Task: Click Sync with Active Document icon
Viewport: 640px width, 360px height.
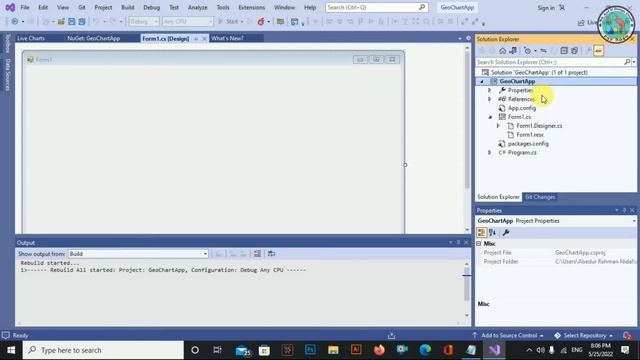Action: 543,51
